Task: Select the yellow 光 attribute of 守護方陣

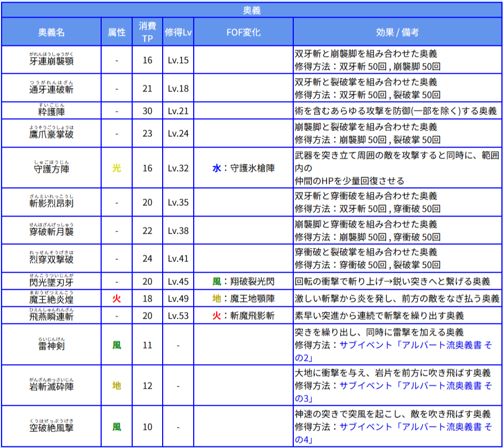Action: point(117,168)
